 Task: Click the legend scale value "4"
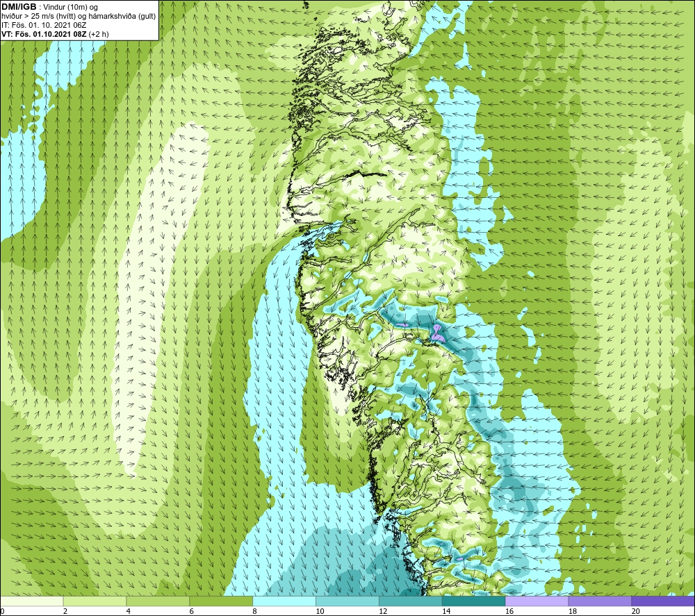[x=129, y=611]
